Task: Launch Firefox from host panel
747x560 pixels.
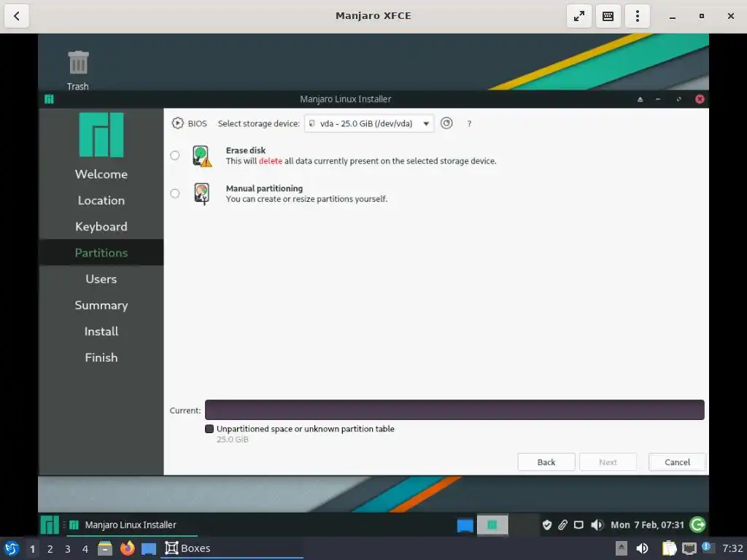Action: coord(127,548)
